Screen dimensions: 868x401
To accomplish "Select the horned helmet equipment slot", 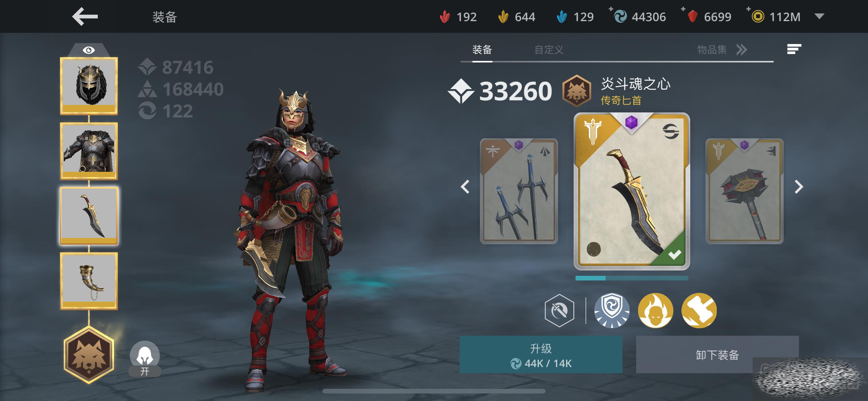I will tap(89, 86).
